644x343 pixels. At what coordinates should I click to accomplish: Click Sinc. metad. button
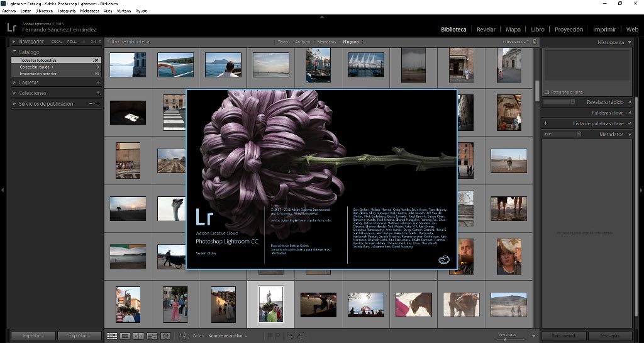point(564,336)
